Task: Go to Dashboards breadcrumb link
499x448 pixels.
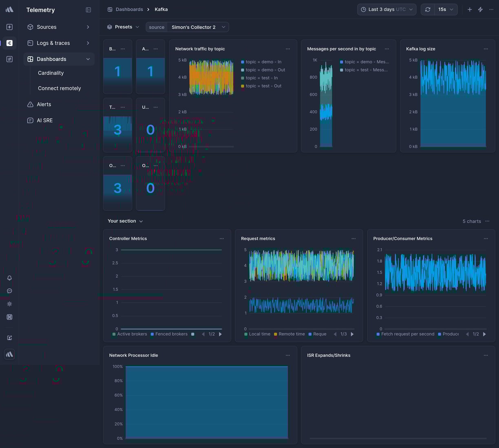Action: [x=129, y=9]
